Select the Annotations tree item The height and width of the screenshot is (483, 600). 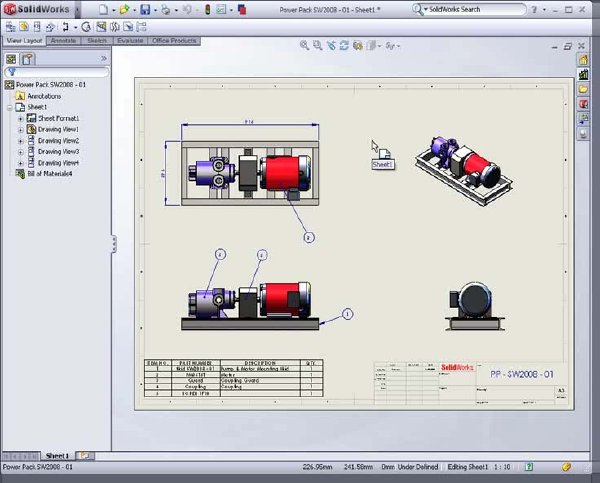[x=38, y=96]
